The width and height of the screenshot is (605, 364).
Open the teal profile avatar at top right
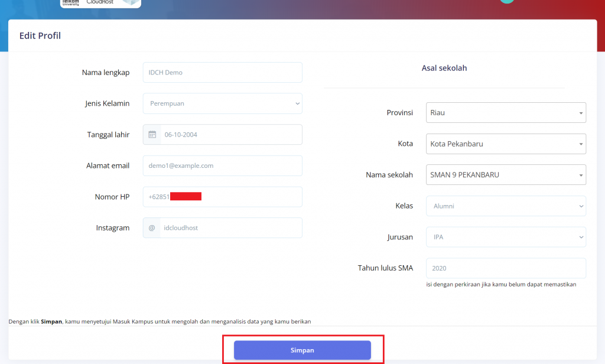click(506, 1)
